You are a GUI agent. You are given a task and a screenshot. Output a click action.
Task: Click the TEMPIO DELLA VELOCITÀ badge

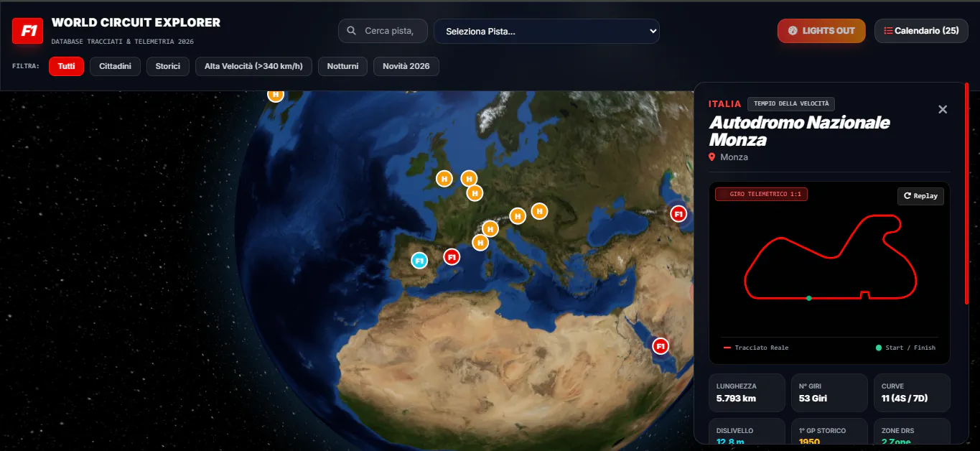(x=791, y=103)
